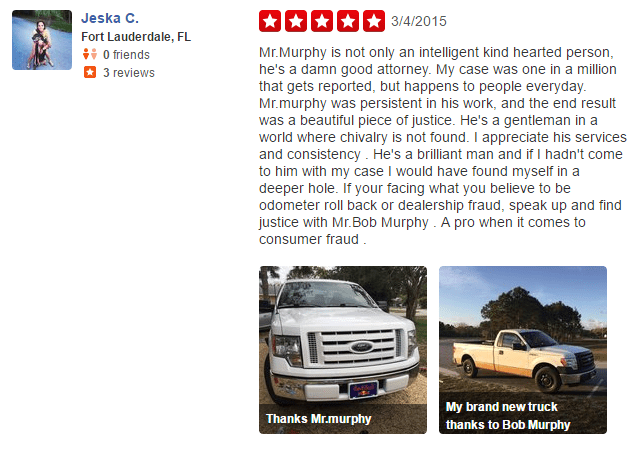Screen dimensions: 644x449
Task: Click the second red rating star
Action: (296, 20)
